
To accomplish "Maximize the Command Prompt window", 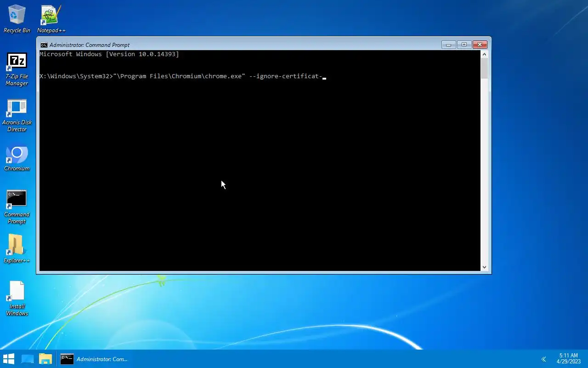I will point(464,45).
